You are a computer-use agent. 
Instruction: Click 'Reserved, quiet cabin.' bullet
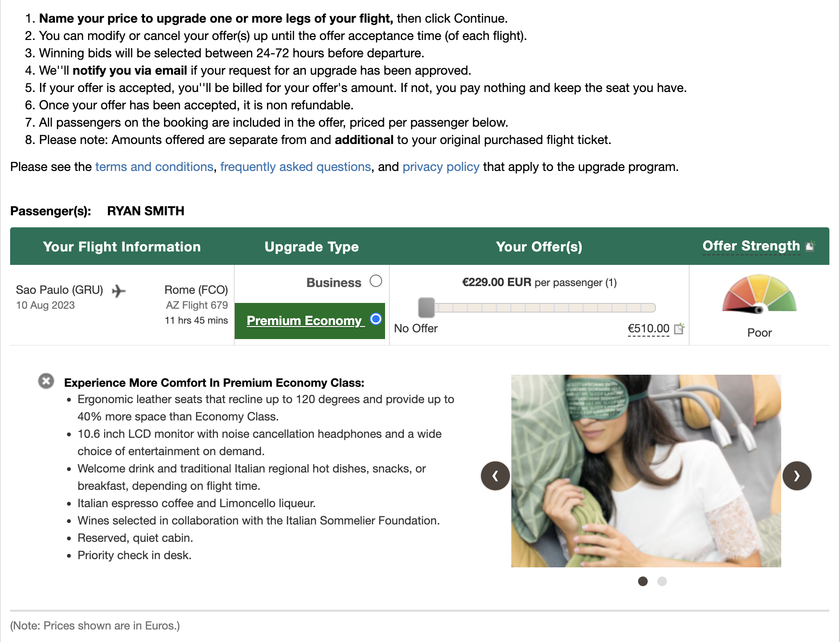pos(135,538)
